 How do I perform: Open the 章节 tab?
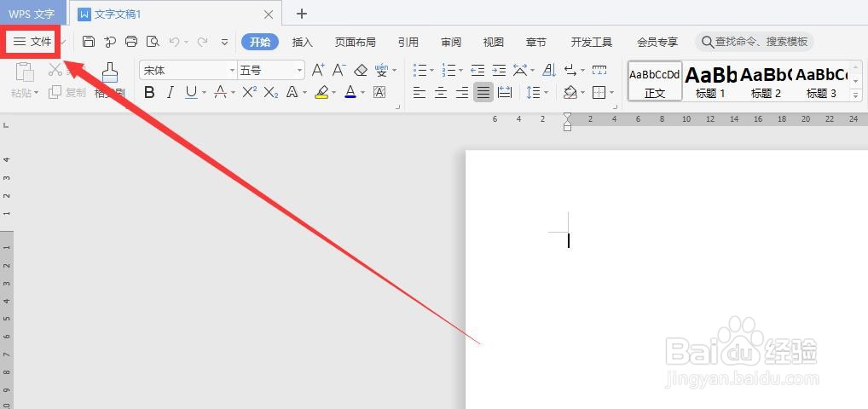click(x=535, y=42)
